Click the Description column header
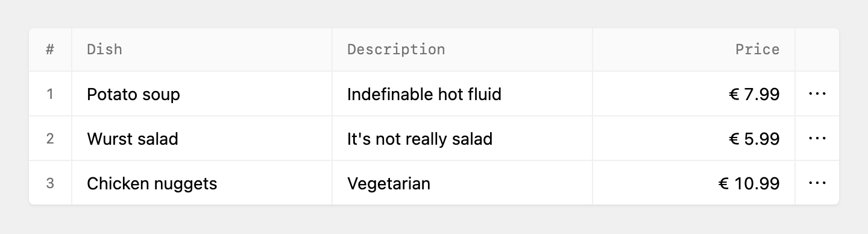 coord(462,49)
